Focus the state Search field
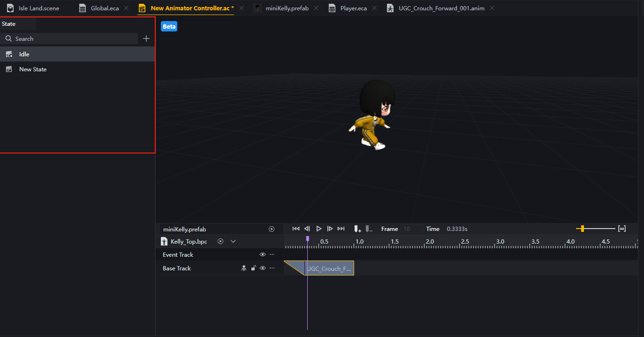 click(69, 38)
